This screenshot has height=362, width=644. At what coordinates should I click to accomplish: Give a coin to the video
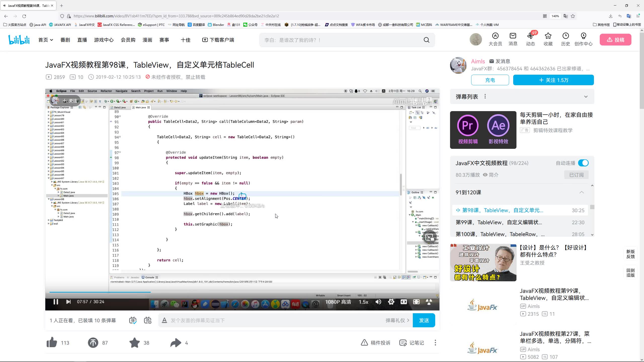93,342
